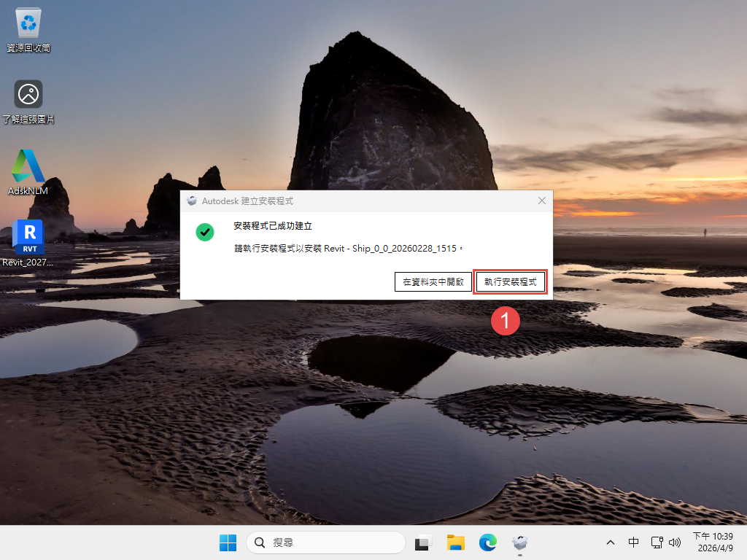Click the 執行安裝程式 button
The height and width of the screenshot is (560, 747).
click(510, 282)
